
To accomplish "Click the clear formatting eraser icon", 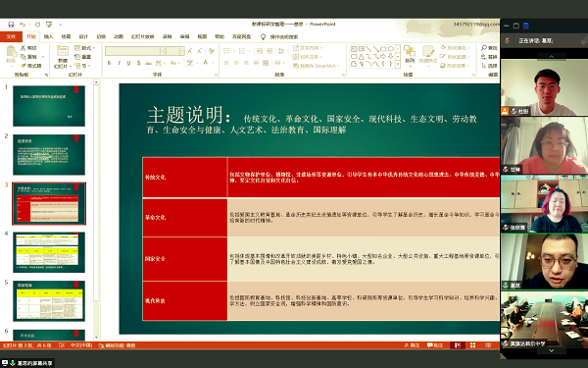I will [212, 51].
